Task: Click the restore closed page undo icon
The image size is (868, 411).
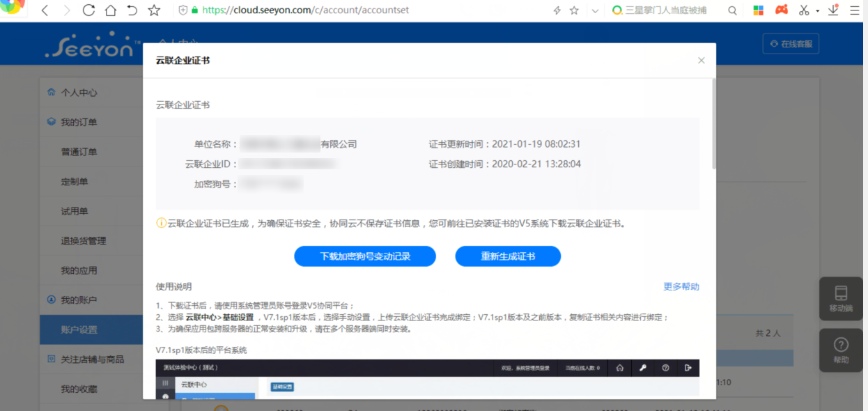Action: [x=132, y=10]
